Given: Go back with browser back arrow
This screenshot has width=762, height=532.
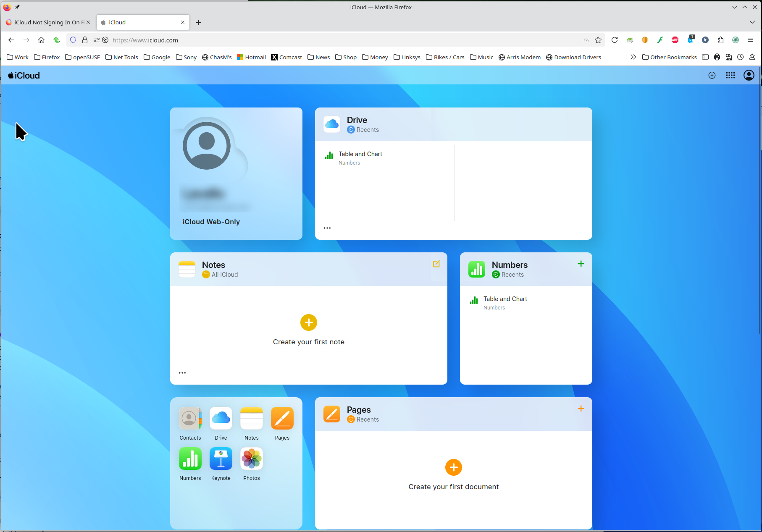Looking at the screenshot, I should [x=11, y=40].
